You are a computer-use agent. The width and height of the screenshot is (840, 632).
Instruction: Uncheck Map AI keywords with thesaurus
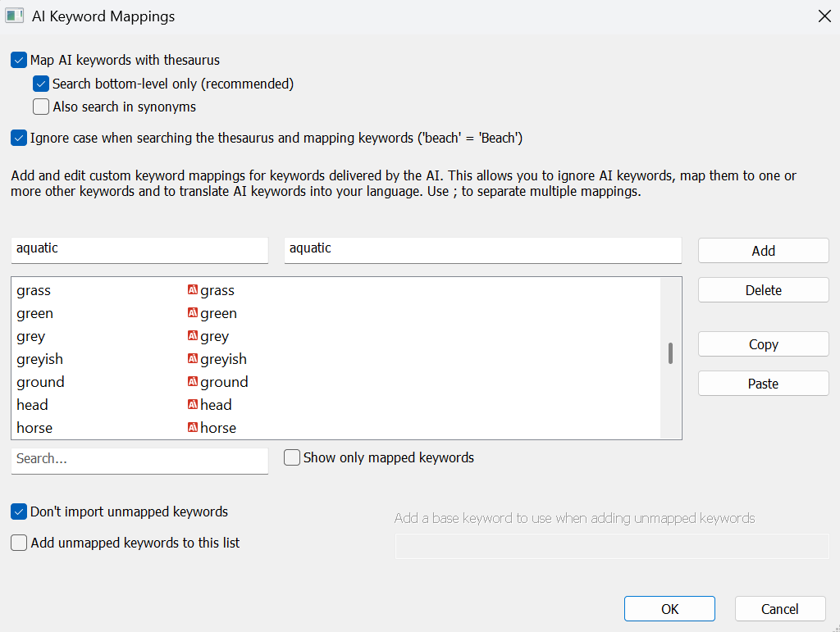coord(19,60)
